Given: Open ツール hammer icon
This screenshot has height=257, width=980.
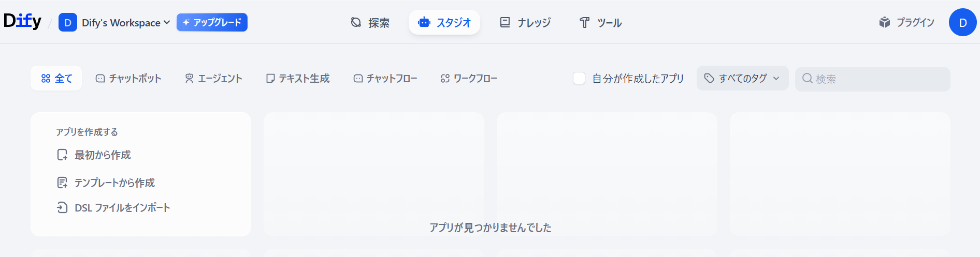Looking at the screenshot, I should tap(584, 22).
